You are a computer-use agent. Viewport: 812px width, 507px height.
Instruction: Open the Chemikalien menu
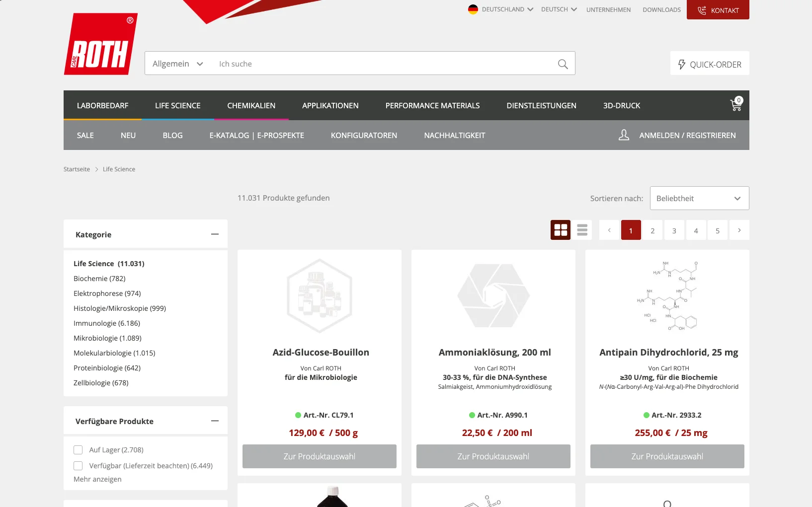pos(251,105)
